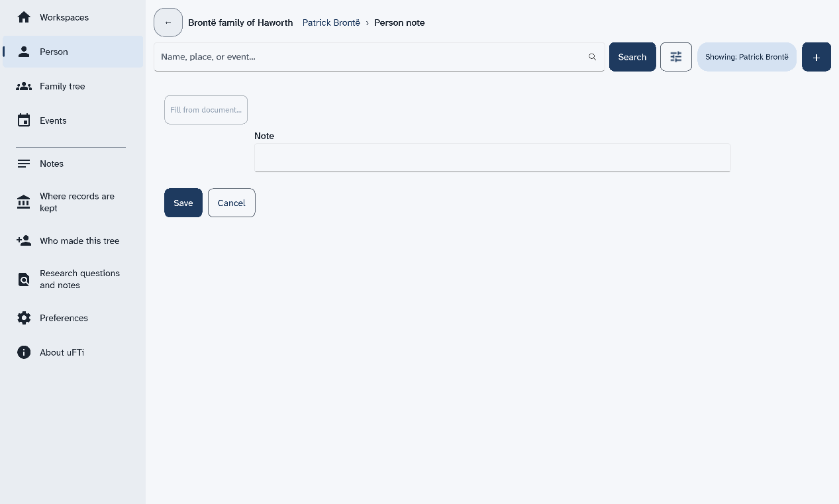Click the Showing: Patrick Brontë chip

pyautogui.click(x=747, y=57)
